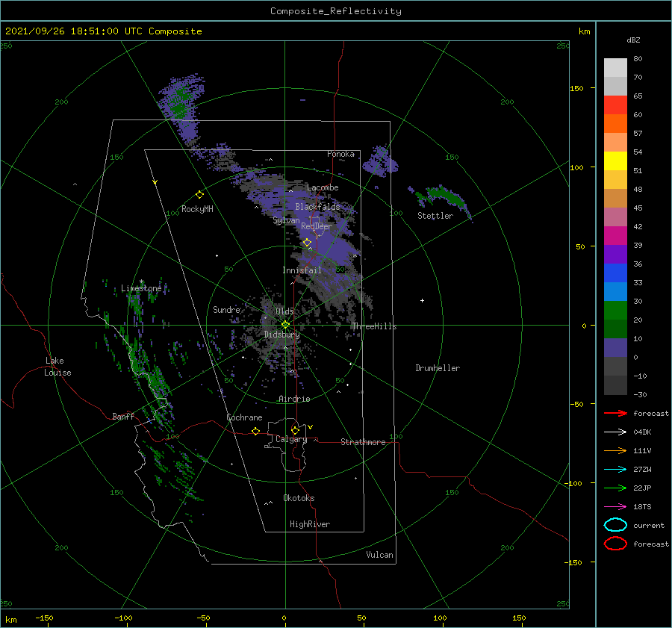Click the cyan 27ZW arrow icon
Image resolution: width=672 pixels, height=628 pixels.
pyautogui.click(x=615, y=470)
